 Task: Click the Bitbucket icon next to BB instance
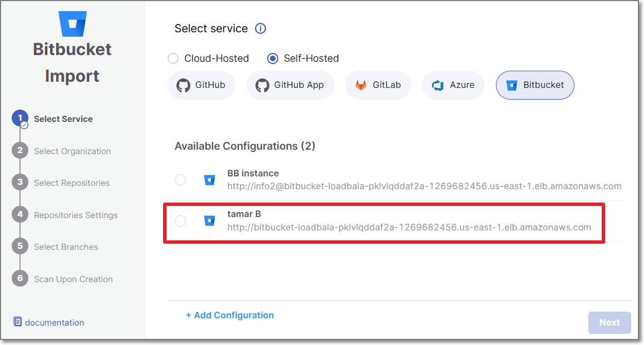tap(209, 180)
